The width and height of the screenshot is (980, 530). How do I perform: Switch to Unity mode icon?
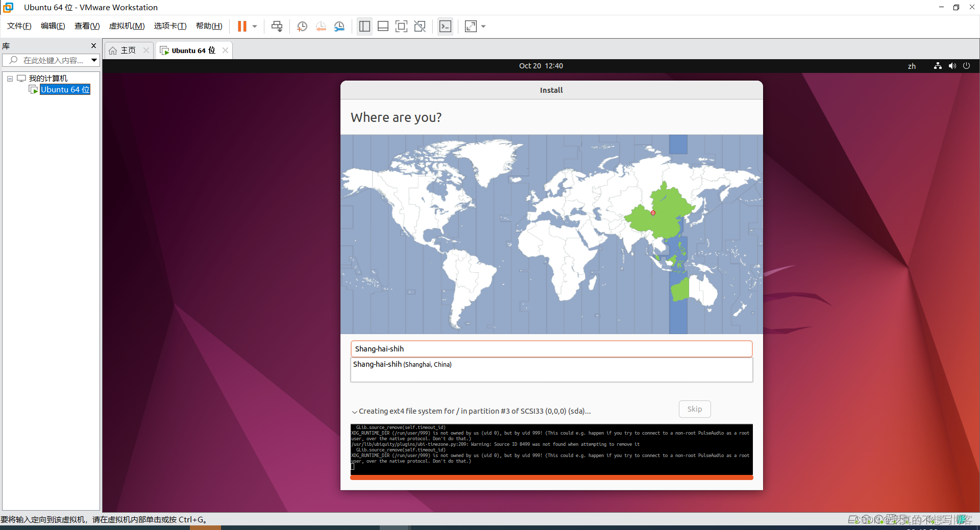tap(420, 26)
